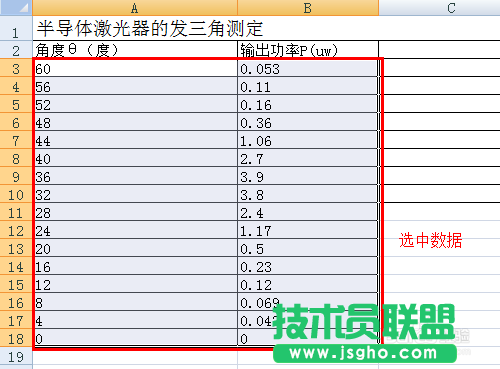Select row 4 header
Screen dimensions: 500x369
coord(16,86)
